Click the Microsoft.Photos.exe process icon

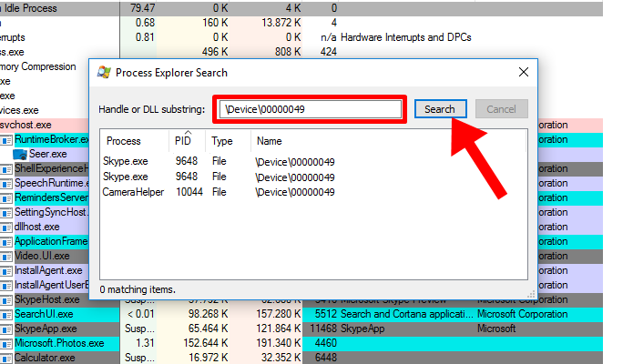click(6, 344)
